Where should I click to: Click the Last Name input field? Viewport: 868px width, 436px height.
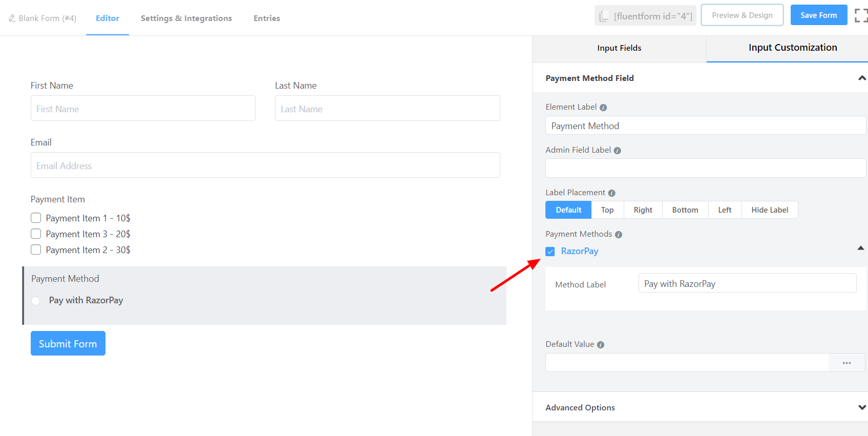click(388, 108)
